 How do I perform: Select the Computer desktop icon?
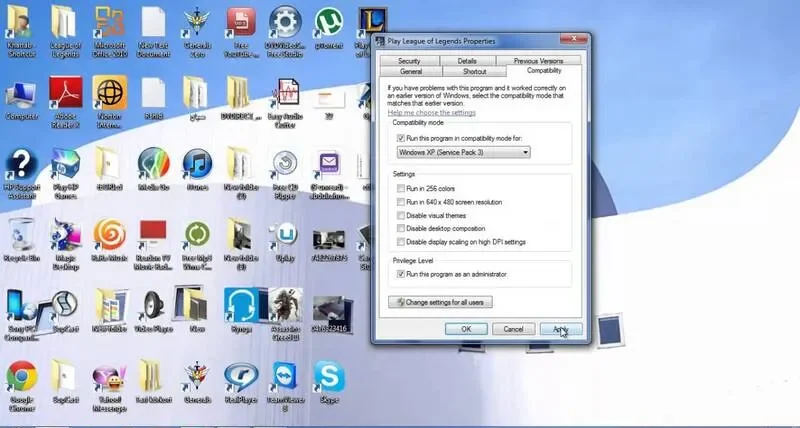click(21, 94)
